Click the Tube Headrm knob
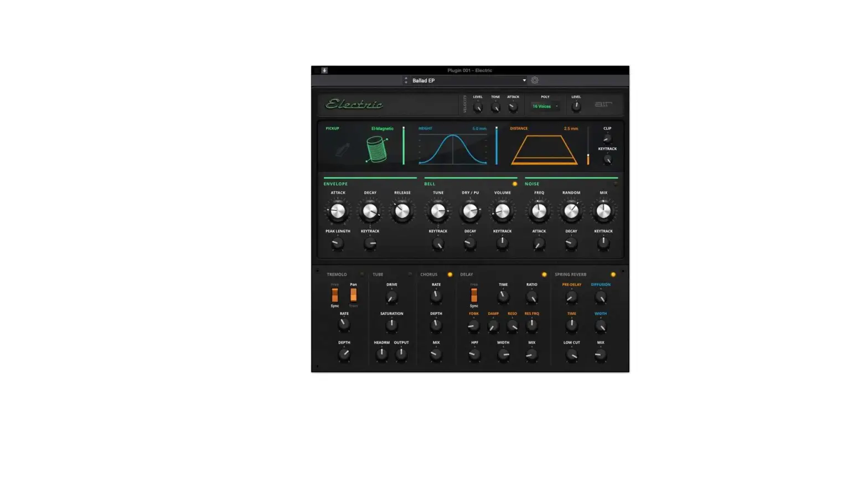This screenshot has width=868, height=478. [381, 354]
